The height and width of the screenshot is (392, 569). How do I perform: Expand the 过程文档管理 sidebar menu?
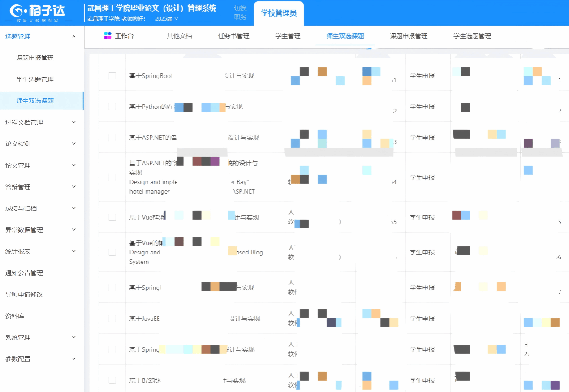74,122
